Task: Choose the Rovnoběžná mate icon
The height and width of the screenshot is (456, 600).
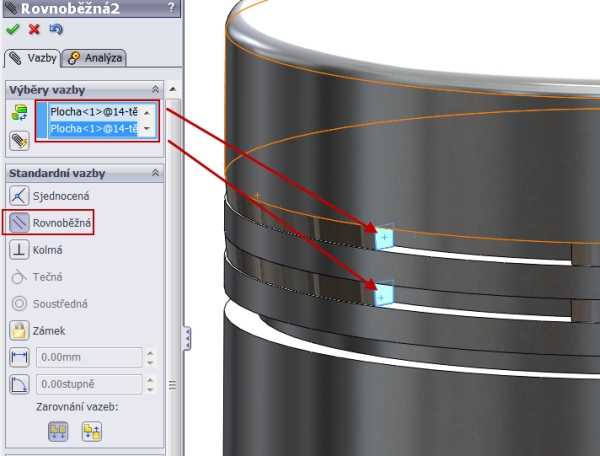Action: click(19, 223)
